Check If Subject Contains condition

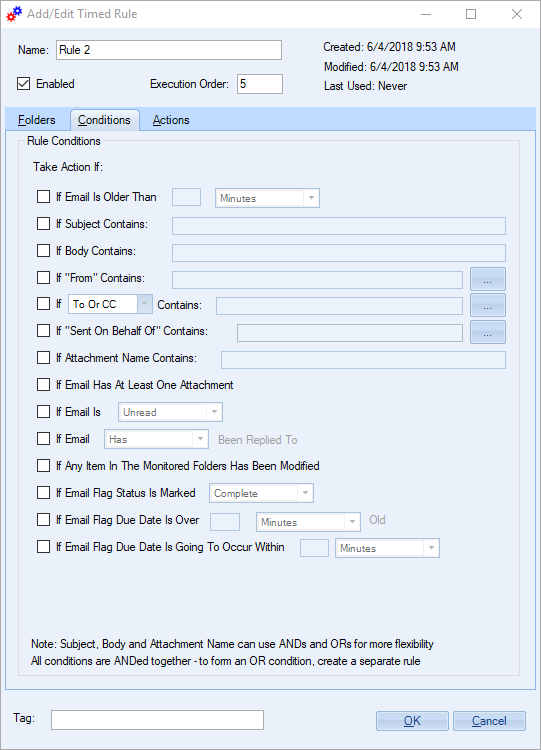click(44, 223)
